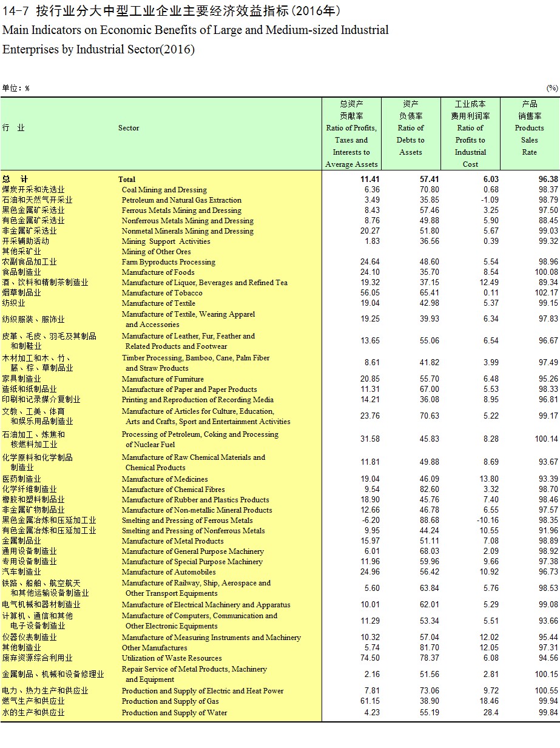Select the value 57.41 in the Total row

429,180
